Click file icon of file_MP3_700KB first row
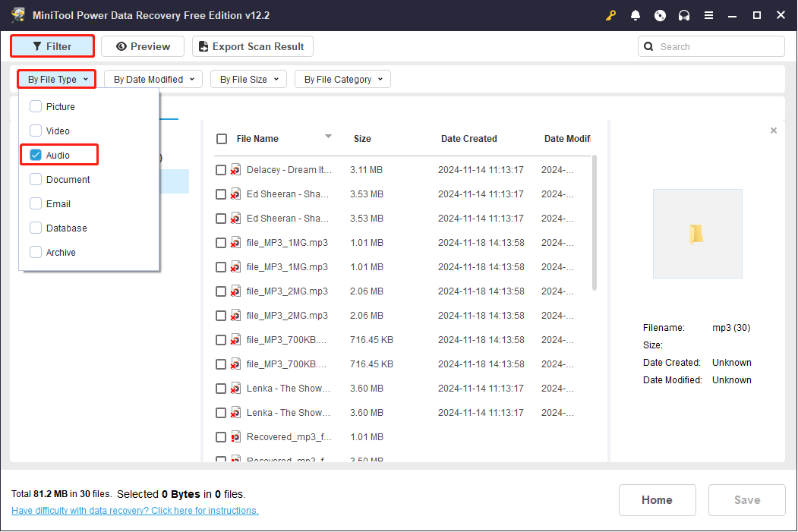798x532 pixels. [235, 339]
